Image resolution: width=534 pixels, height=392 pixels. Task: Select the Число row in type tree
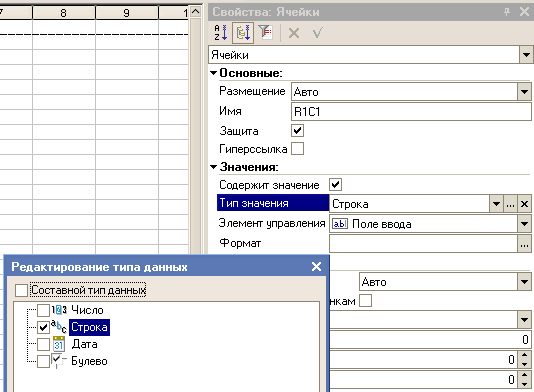pos(87,310)
